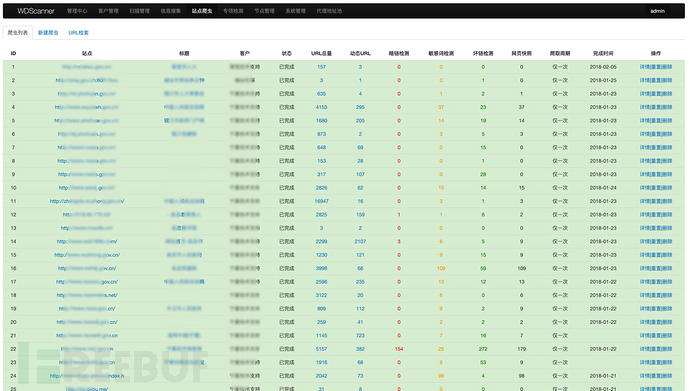The height and width of the screenshot is (391, 690).
Task: Click 重置 for row ID 4
Action: [656, 107]
